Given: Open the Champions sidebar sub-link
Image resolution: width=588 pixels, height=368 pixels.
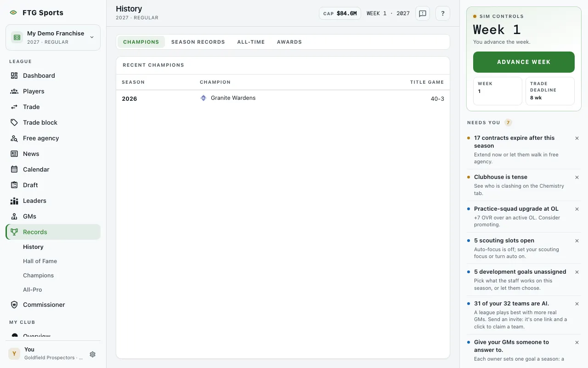Looking at the screenshot, I should click(38, 276).
